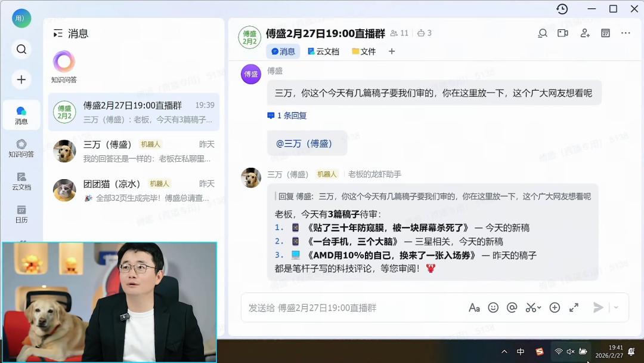This screenshot has width=644, height=363.
Task: Add members to the 直播群 chat
Action: coord(585,33)
